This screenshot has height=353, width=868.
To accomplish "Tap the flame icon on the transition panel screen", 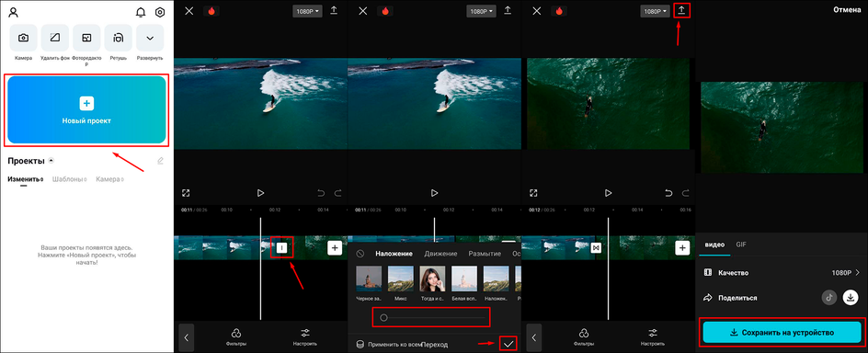I will pyautogui.click(x=385, y=11).
